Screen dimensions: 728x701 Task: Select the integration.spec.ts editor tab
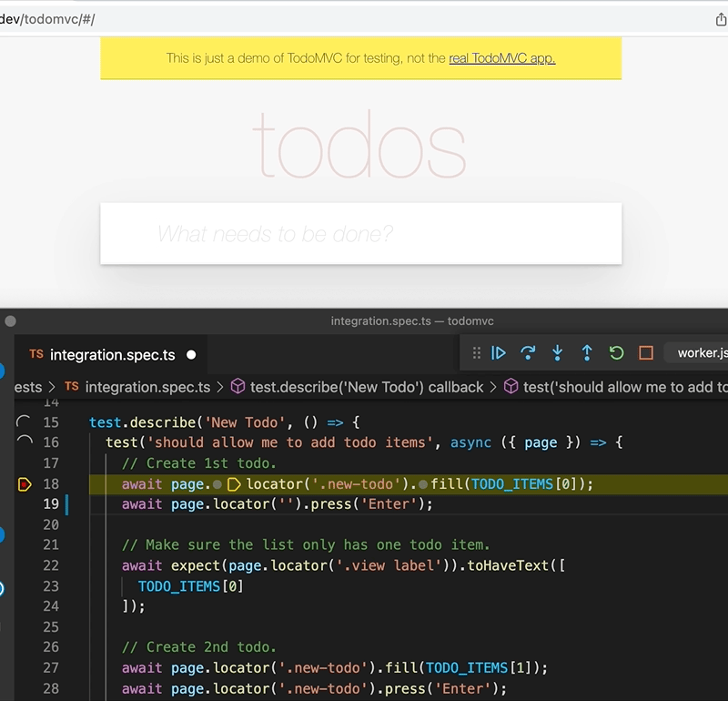coord(110,355)
